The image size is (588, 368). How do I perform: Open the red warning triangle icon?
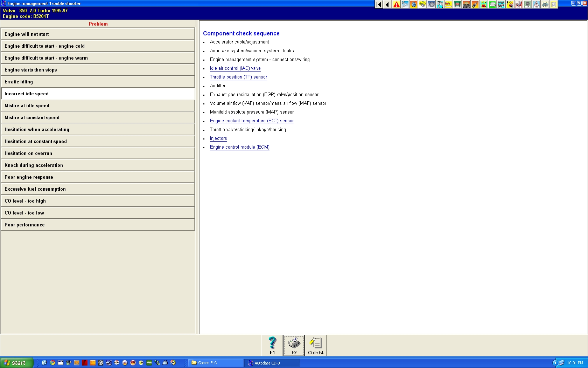(396, 5)
